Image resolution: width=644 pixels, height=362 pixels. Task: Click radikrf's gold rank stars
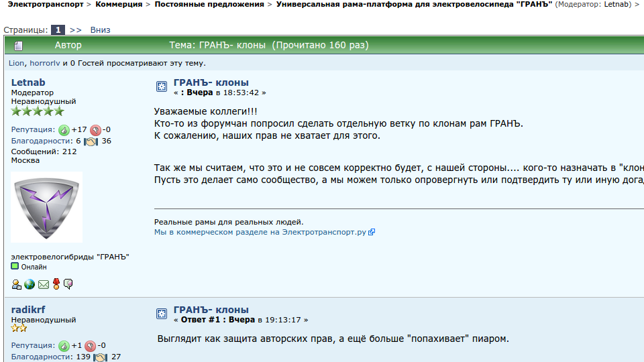[19, 328]
